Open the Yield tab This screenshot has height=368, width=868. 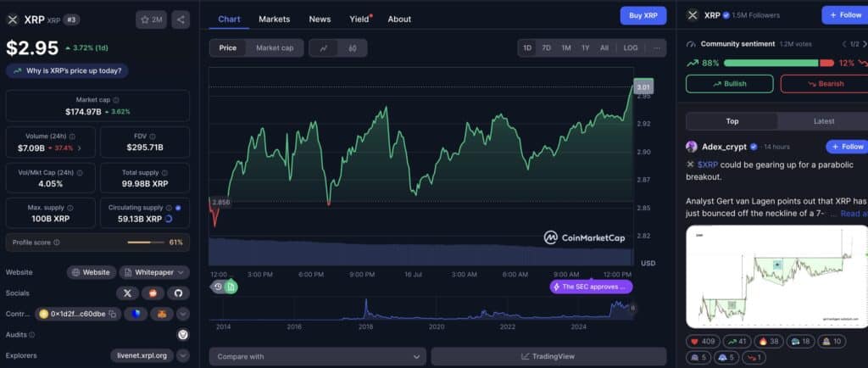[359, 20]
